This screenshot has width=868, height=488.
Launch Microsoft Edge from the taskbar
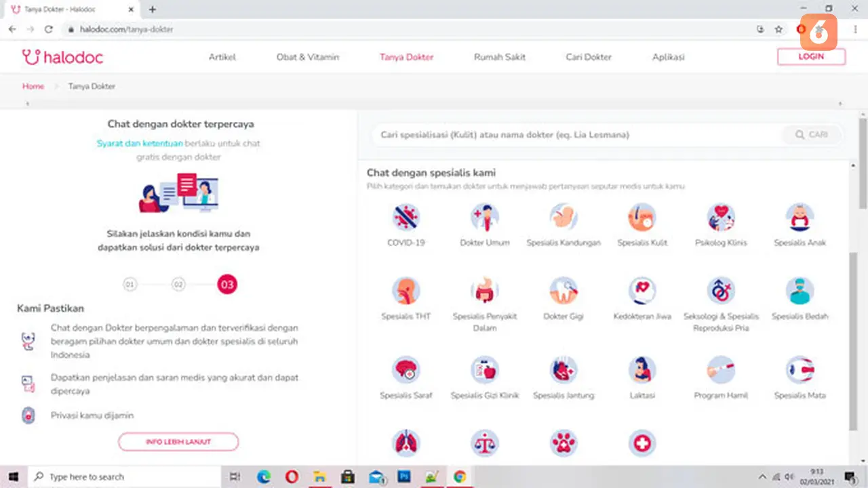point(264,476)
